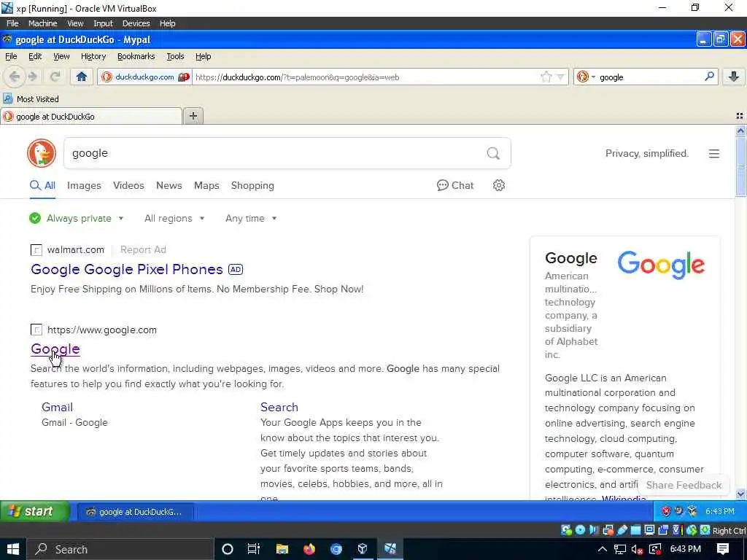Expand the Any time filter
This screenshot has width=747, height=560.
(251, 218)
